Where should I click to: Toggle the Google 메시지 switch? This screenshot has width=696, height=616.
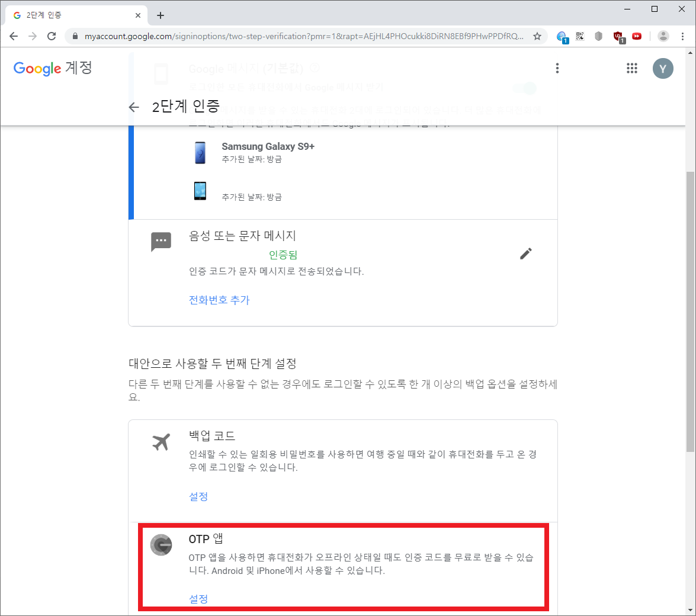(525, 88)
